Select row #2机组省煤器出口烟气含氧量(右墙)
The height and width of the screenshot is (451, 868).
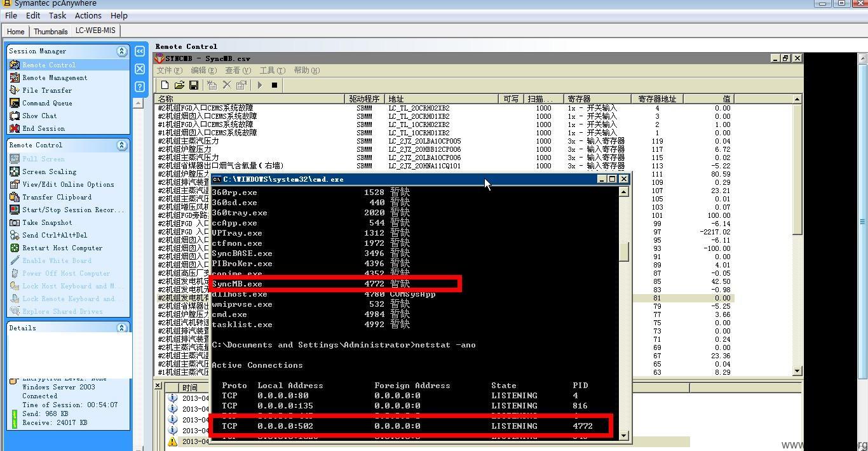click(x=221, y=166)
